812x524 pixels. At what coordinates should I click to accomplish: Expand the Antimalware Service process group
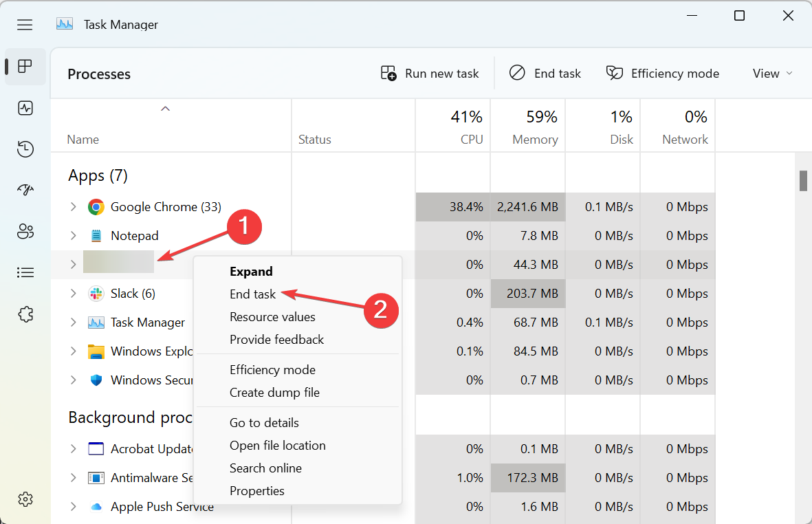[73, 477]
